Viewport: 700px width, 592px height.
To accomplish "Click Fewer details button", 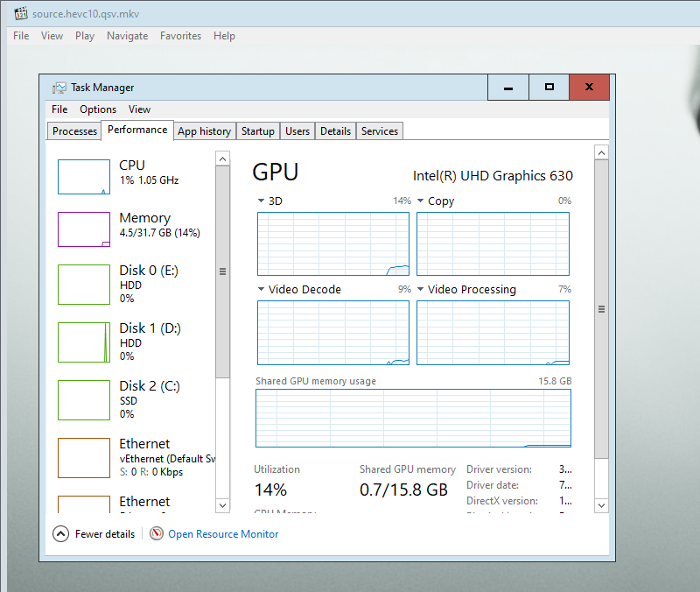I will [104, 533].
